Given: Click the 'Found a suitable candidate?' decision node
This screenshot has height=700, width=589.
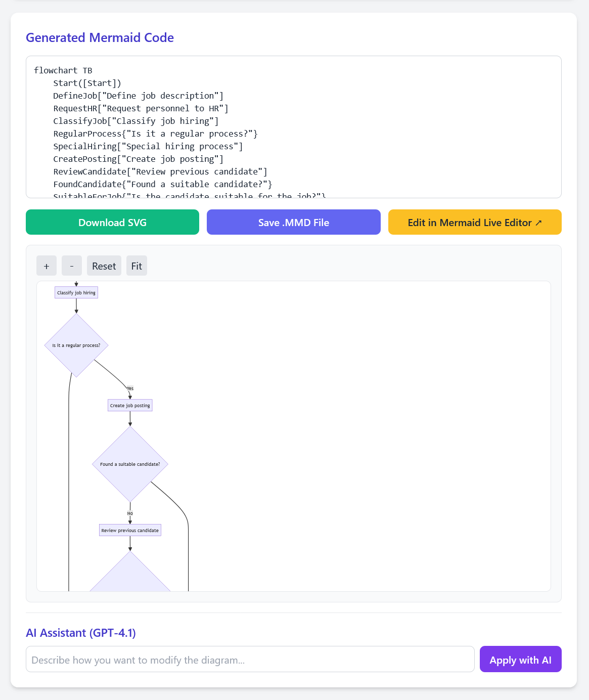Looking at the screenshot, I should pos(130,464).
